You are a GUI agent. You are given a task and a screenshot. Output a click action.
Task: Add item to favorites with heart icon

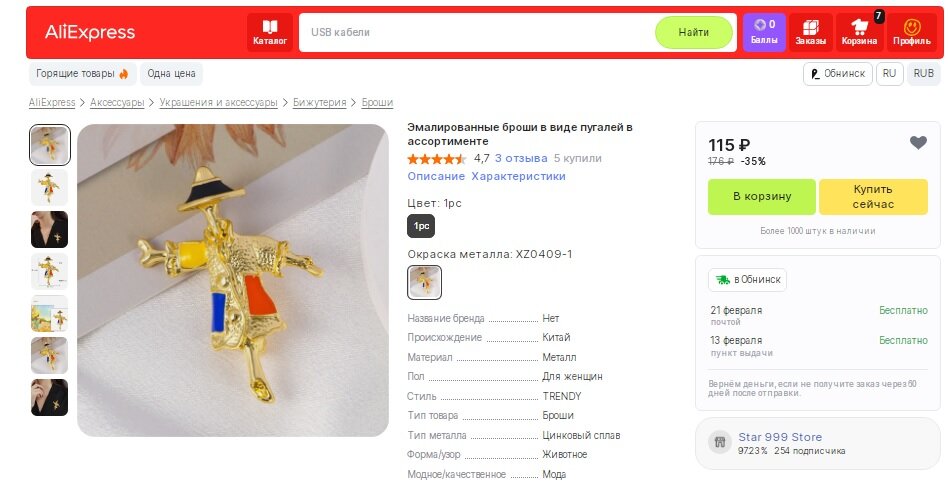[x=918, y=142]
